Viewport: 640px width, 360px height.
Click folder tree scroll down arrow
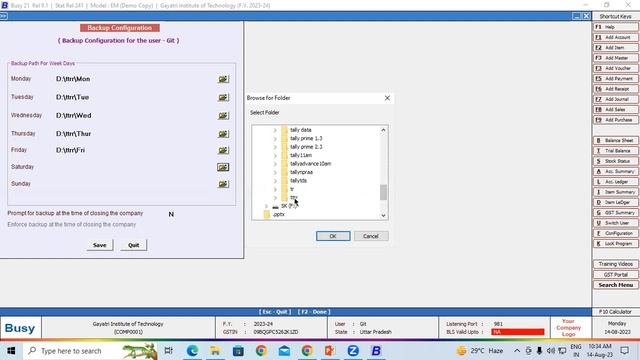click(383, 216)
